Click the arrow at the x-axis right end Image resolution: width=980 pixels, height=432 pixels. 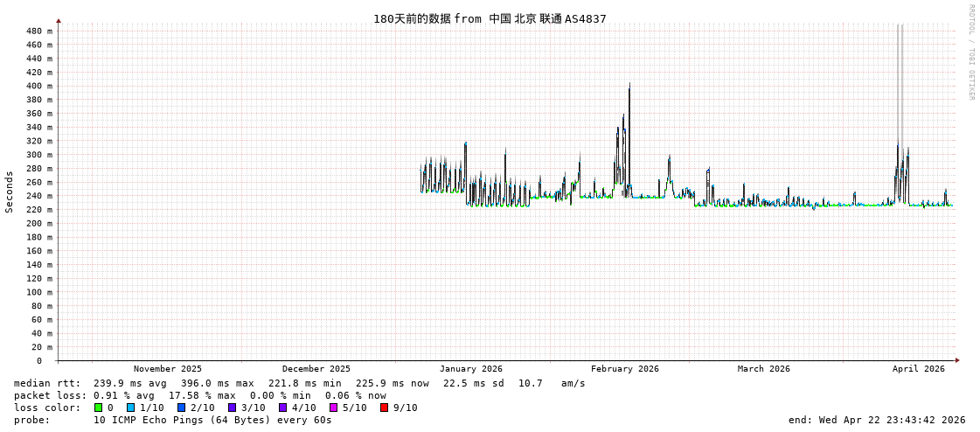(x=957, y=360)
